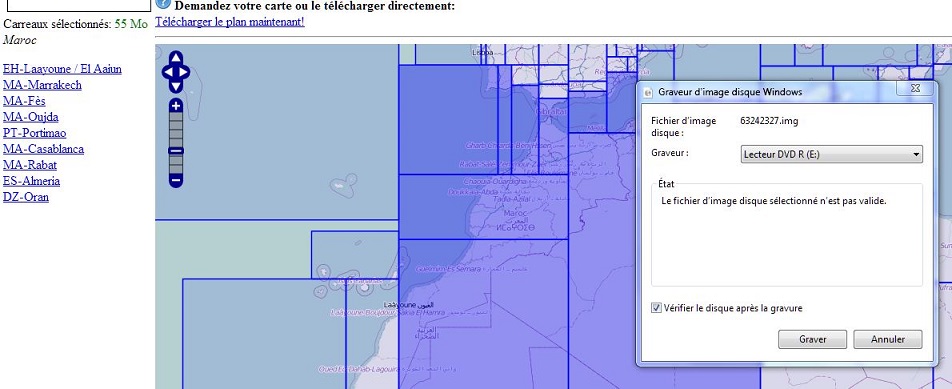The height and width of the screenshot is (389, 952).
Task: Open the Graveur drive dropdown
Action: coord(831,154)
